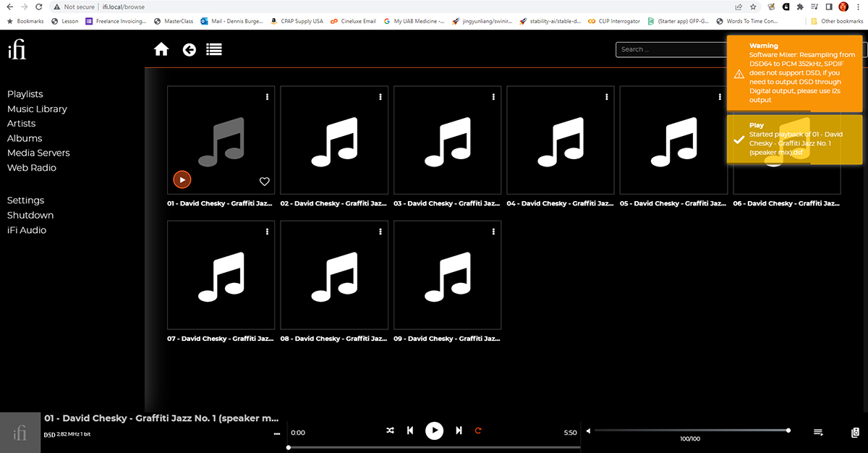Skip to next track

(x=459, y=431)
